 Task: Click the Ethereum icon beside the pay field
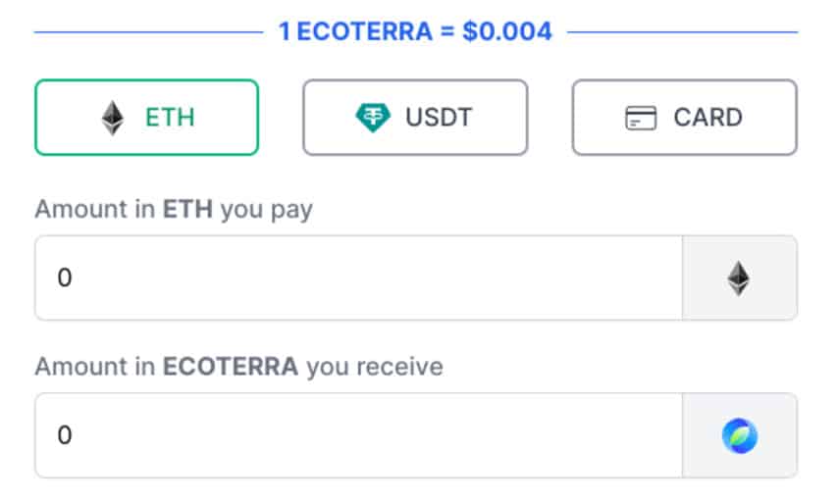point(739,278)
